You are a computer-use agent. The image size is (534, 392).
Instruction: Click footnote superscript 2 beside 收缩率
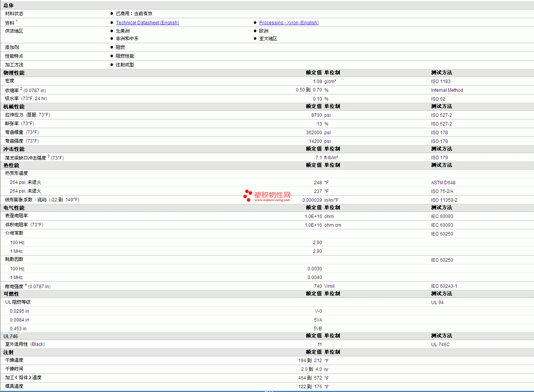(21, 89)
